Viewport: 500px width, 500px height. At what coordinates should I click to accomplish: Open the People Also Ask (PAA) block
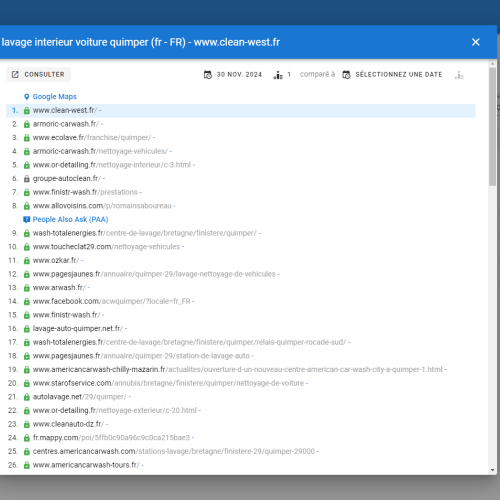click(70, 219)
